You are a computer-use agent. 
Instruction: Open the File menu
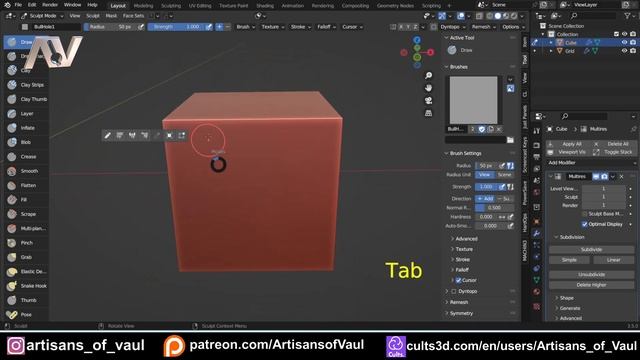point(18,5)
